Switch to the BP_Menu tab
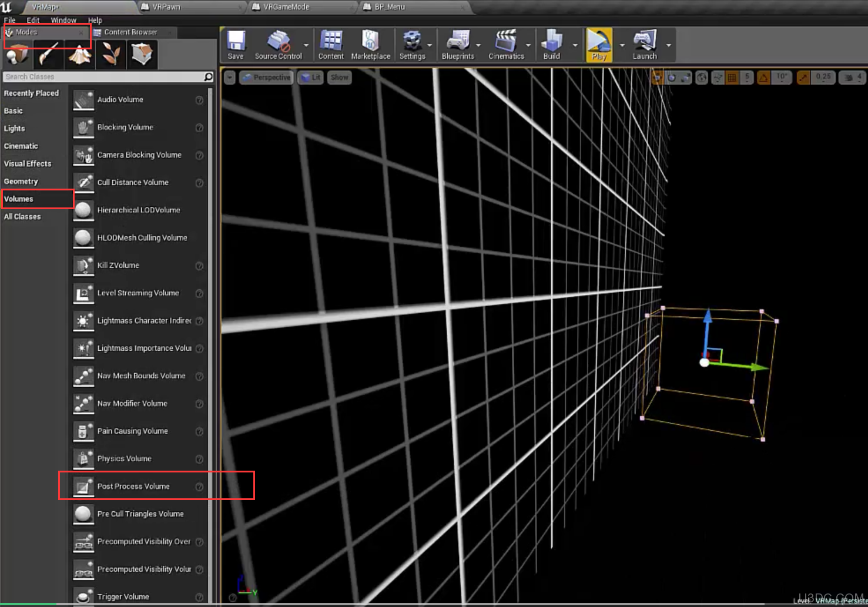 415,7
